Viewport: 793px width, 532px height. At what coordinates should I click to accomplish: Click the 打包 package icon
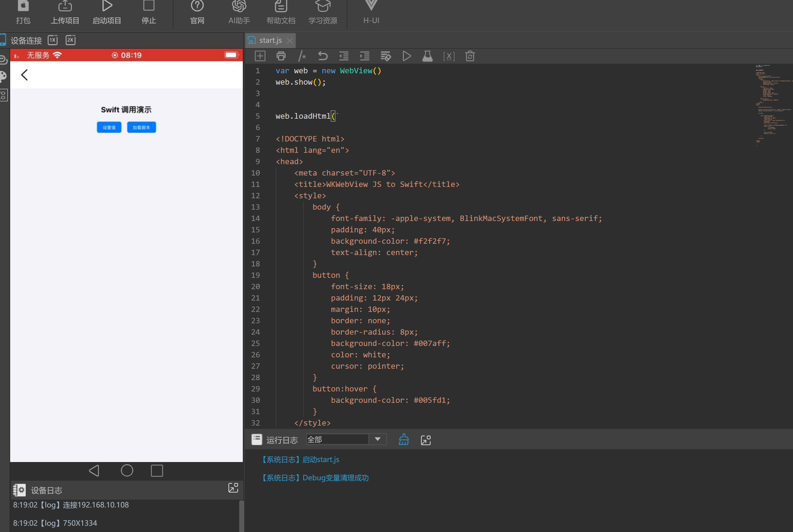coord(23,12)
